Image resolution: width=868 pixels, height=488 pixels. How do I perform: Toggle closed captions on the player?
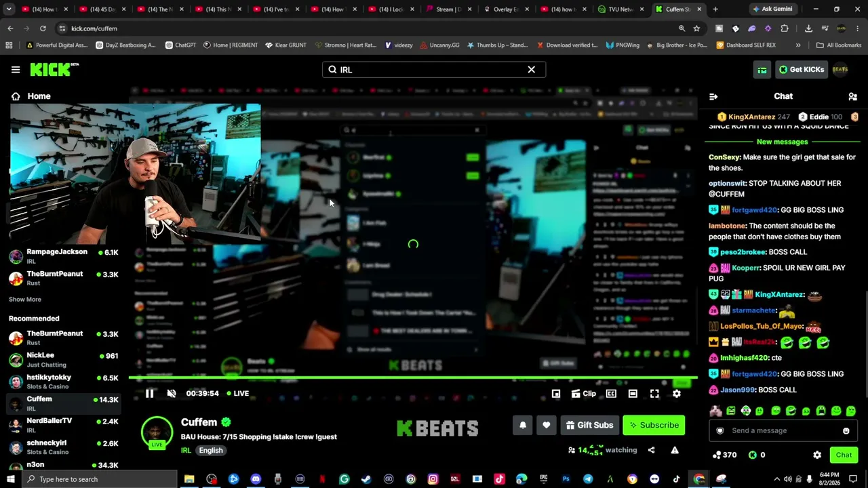tap(611, 393)
